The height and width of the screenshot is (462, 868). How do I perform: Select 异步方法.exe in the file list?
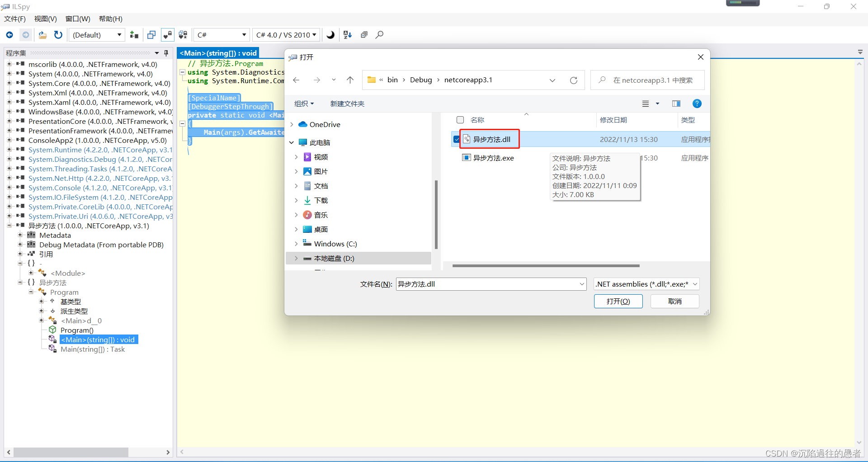coord(493,158)
